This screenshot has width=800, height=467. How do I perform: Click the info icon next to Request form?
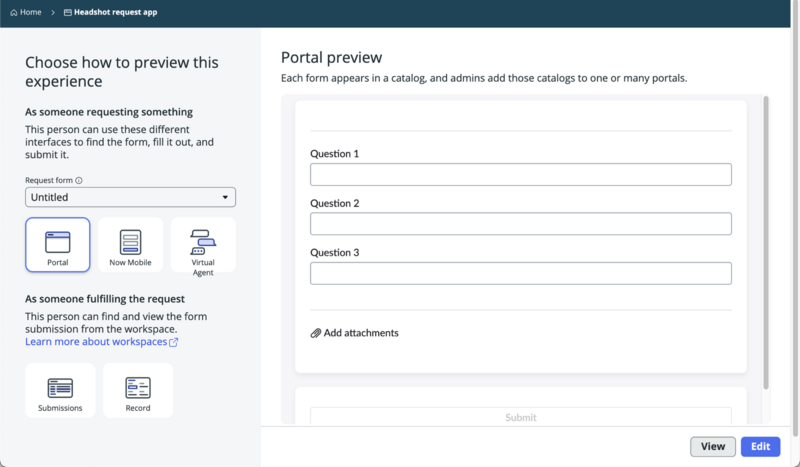click(79, 180)
